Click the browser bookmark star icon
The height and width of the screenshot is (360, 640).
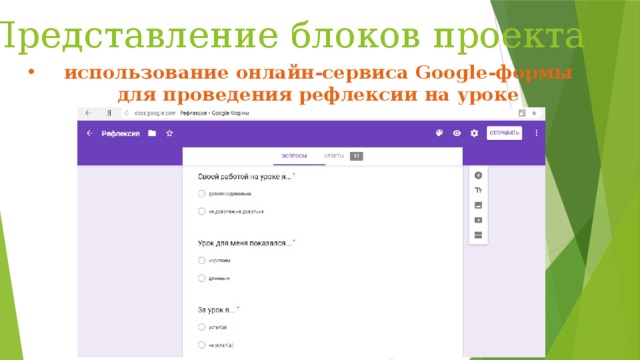534,113
